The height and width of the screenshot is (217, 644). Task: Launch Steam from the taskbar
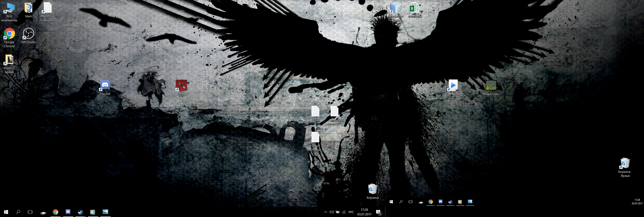tap(80, 212)
